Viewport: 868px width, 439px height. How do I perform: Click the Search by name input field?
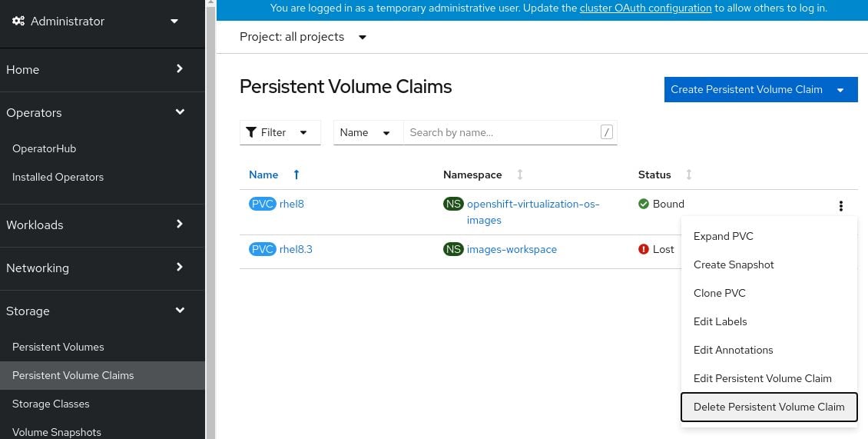[499, 132]
